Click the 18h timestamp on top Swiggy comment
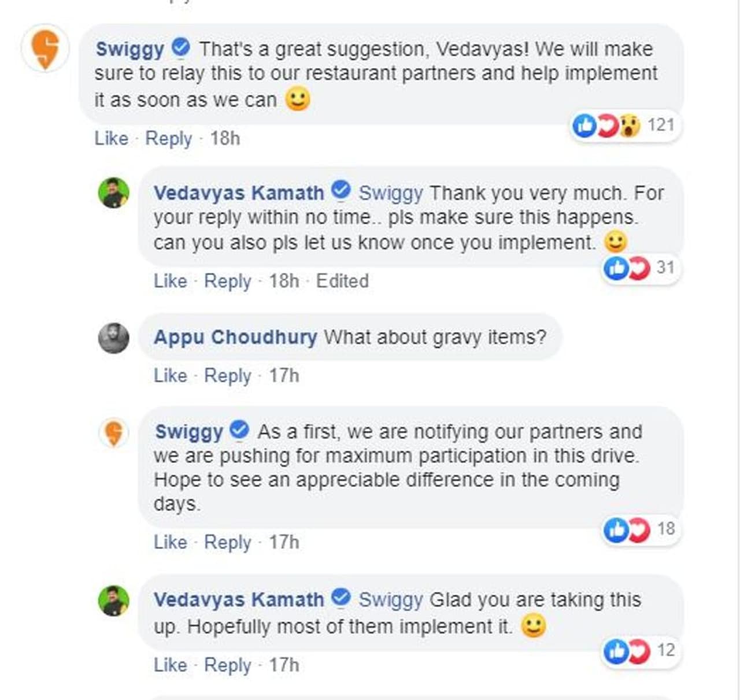The image size is (740, 700). click(x=225, y=139)
